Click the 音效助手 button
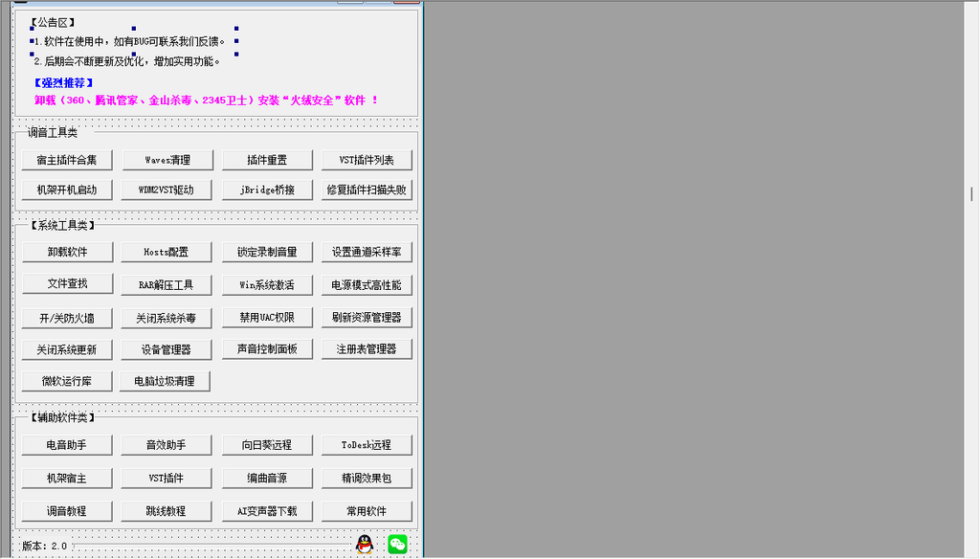980x559 pixels. [167, 445]
